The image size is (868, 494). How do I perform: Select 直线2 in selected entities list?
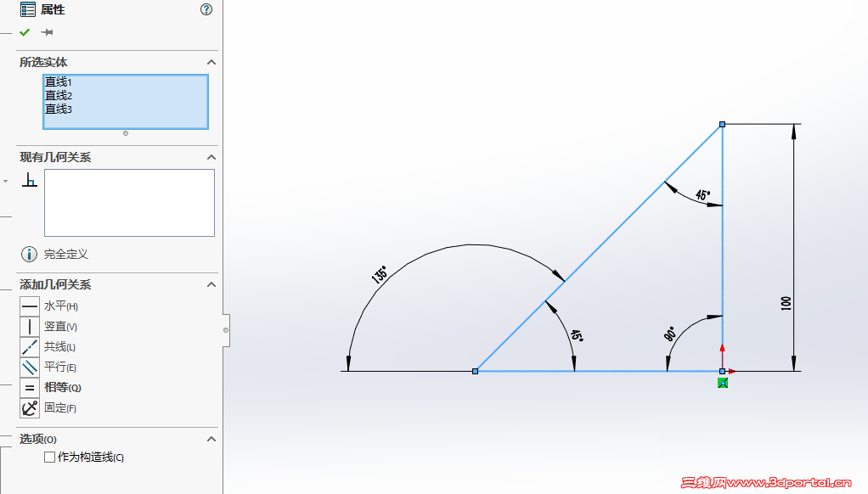58,95
